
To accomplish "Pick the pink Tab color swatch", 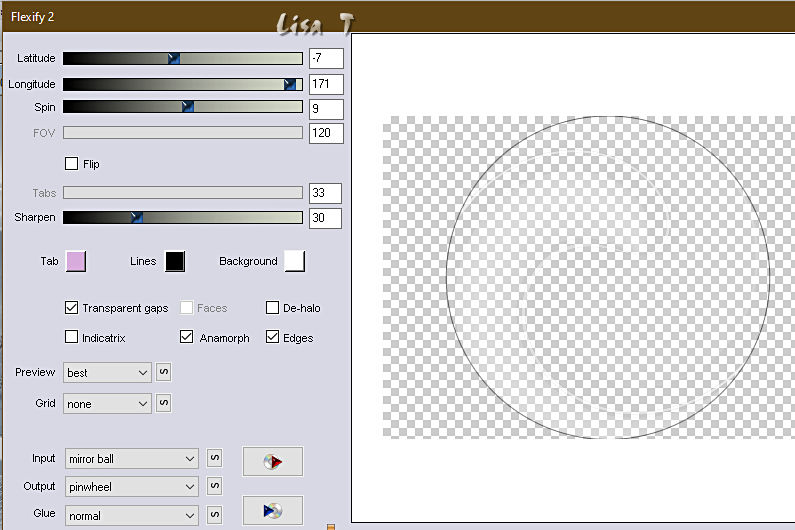I will [x=76, y=261].
